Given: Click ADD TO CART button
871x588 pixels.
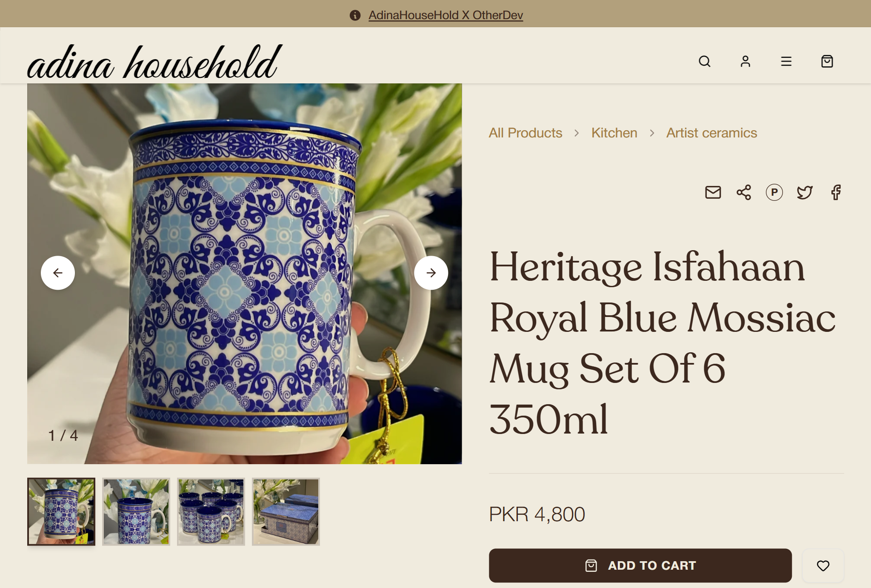Looking at the screenshot, I should (x=640, y=565).
